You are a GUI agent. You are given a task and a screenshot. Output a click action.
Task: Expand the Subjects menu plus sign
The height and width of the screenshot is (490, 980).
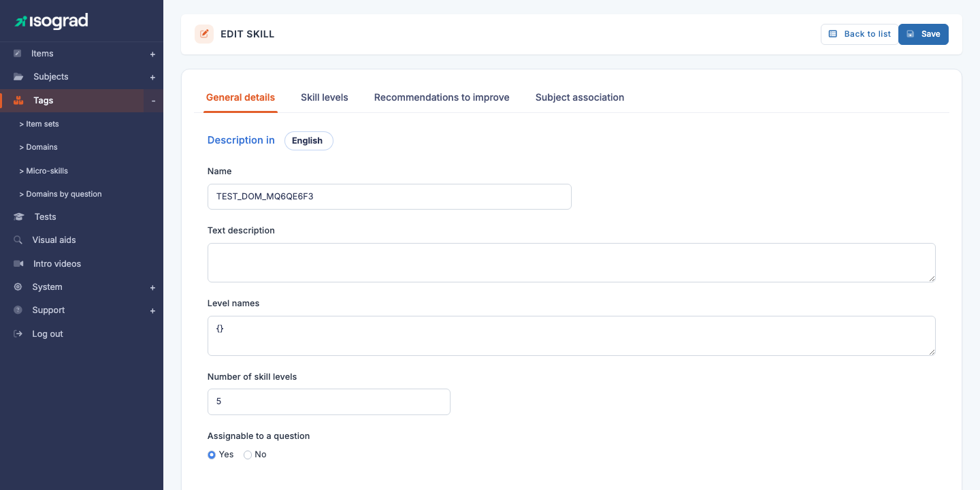pos(152,78)
